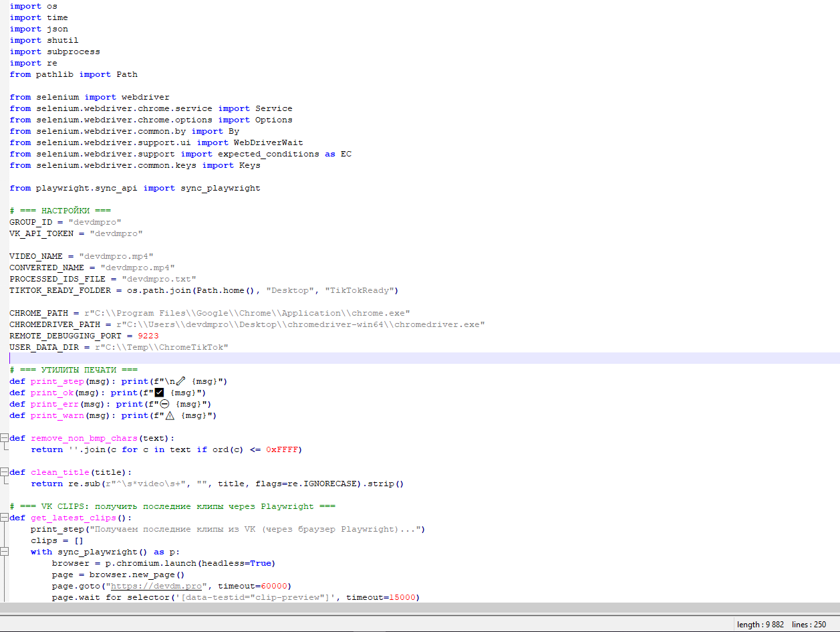Click the VK_API_TOKEN assignment line
This screenshot has width=840, height=632.
[x=76, y=233]
